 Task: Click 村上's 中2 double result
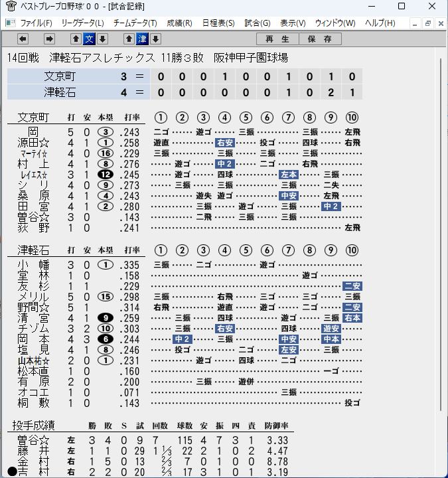(x=224, y=164)
